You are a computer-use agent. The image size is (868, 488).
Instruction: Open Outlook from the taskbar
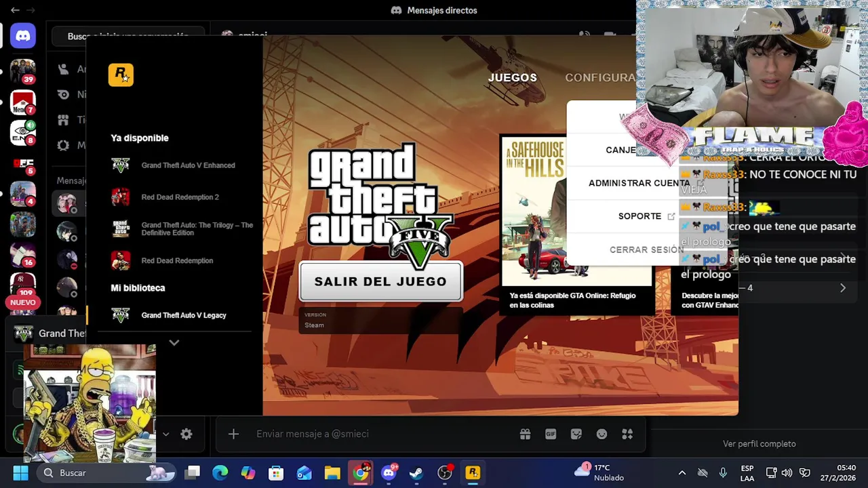point(304,473)
